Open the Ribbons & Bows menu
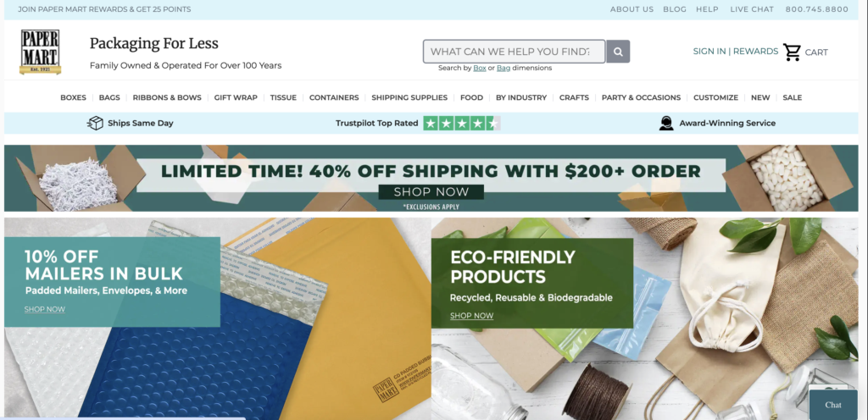Image resolution: width=868 pixels, height=420 pixels. [167, 97]
